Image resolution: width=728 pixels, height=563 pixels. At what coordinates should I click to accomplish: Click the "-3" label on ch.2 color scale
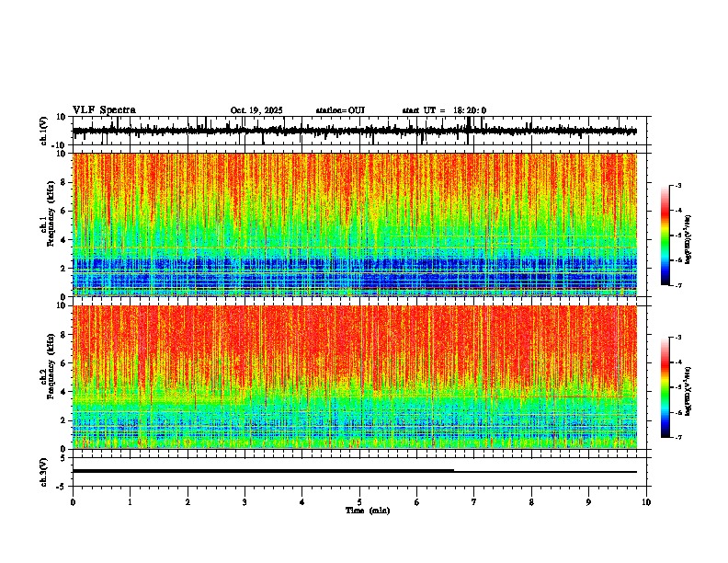[678, 338]
